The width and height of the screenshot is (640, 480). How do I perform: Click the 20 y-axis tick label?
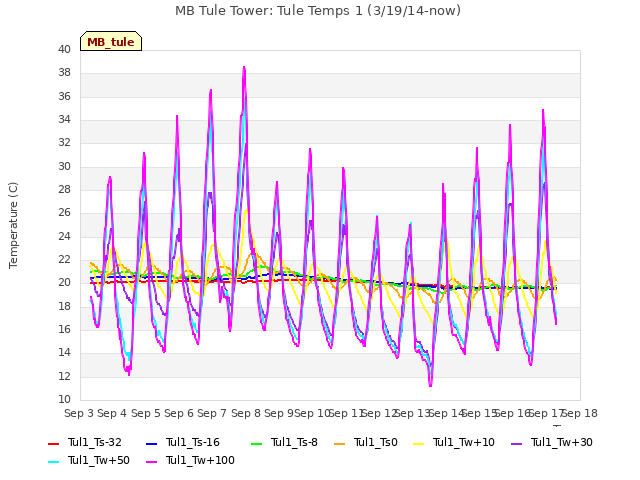coord(64,282)
